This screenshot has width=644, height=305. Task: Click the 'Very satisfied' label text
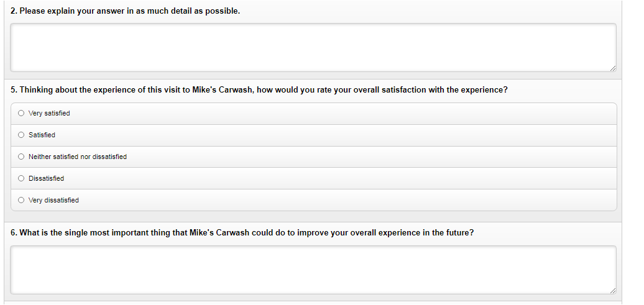point(49,113)
